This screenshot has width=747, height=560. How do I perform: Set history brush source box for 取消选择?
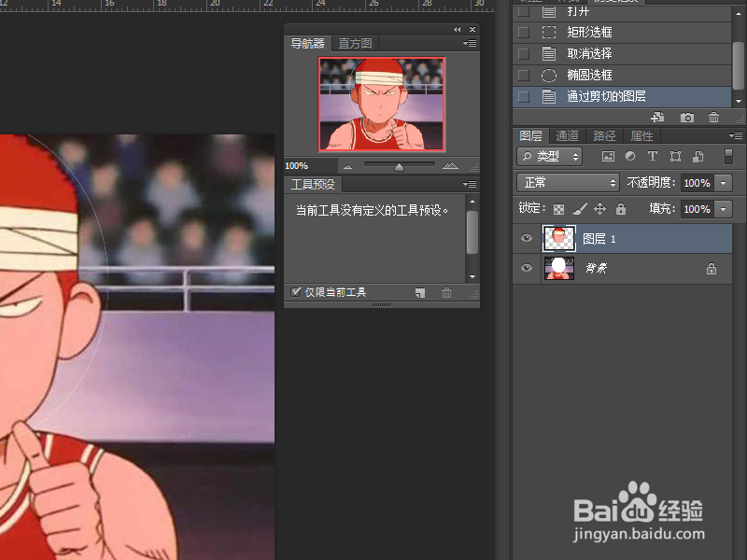coord(524,54)
